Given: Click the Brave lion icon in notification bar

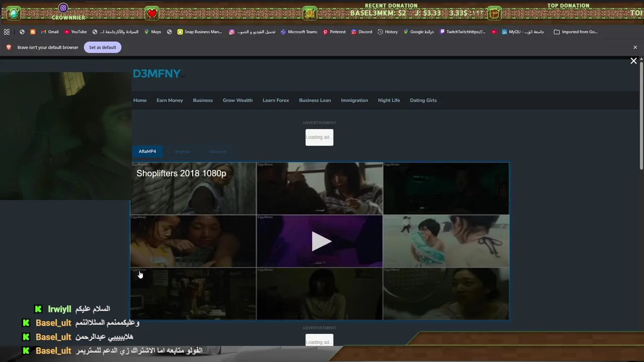Looking at the screenshot, I should 9,47.
